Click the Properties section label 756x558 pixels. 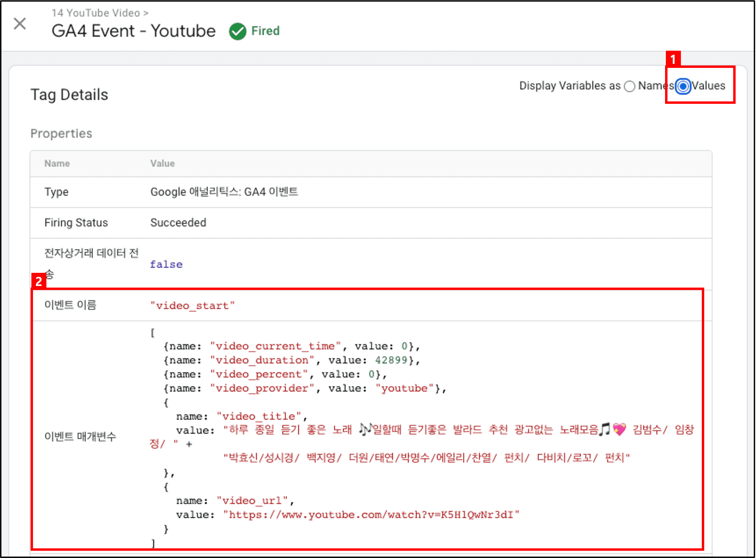coord(61,133)
